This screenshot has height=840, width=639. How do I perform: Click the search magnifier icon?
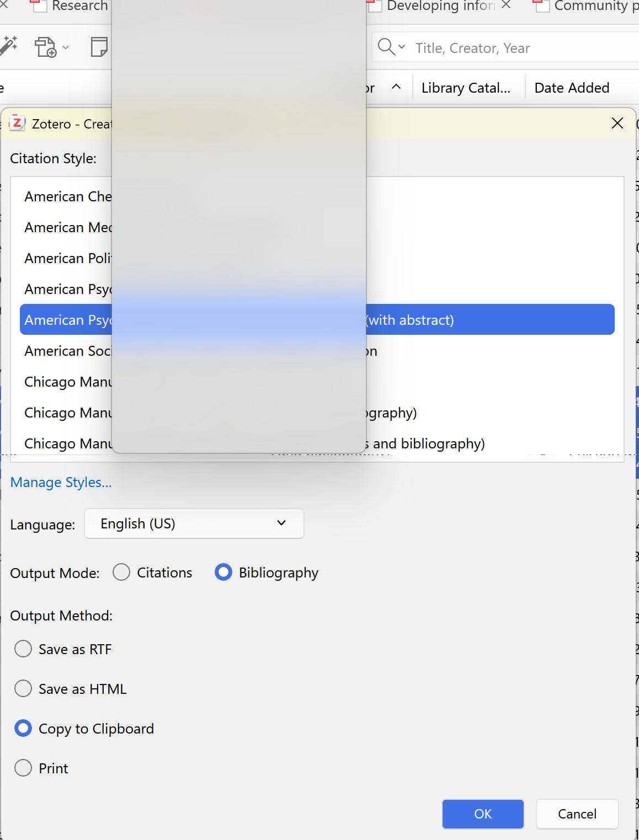(386, 47)
